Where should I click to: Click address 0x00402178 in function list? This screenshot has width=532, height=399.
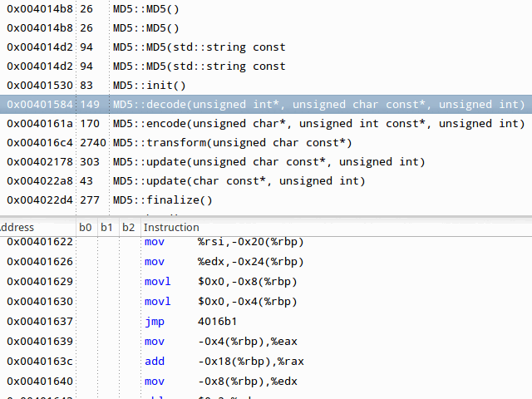[40, 162]
